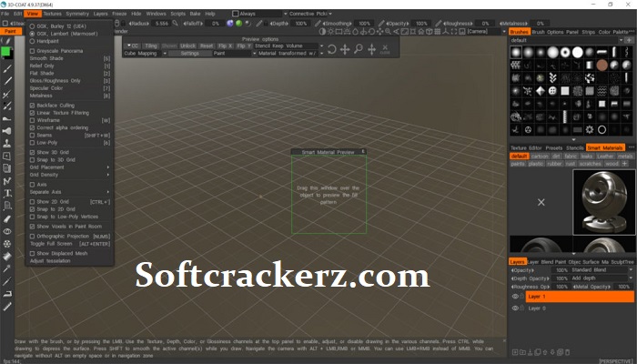This screenshot has width=637, height=364.
Task: Click the half-circle contrast icon in view toolbar
Action: coord(322,31)
